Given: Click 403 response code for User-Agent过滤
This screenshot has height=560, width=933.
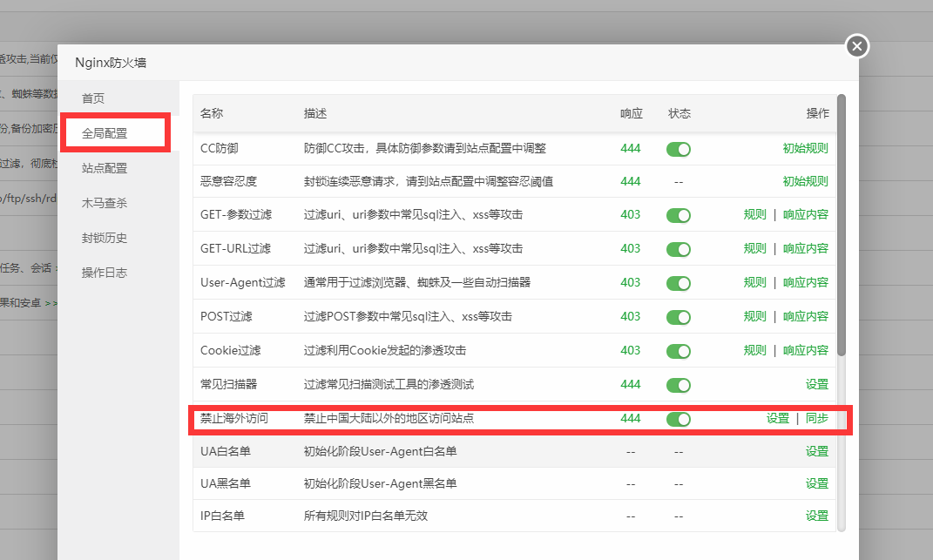Looking at the screenshot, I should tap(630, 283).
